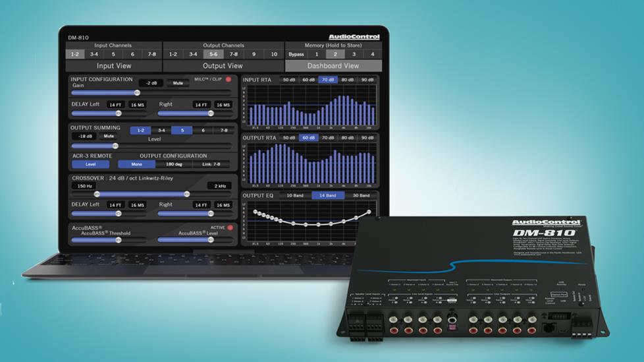The image size is (644, 362).
Task: Set ACR-3 Remote to Level
Action: (x=91, y=164)
